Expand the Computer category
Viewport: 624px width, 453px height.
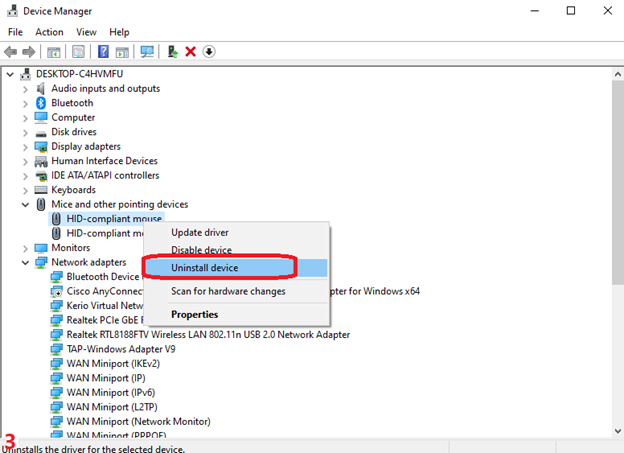point(25,118)
